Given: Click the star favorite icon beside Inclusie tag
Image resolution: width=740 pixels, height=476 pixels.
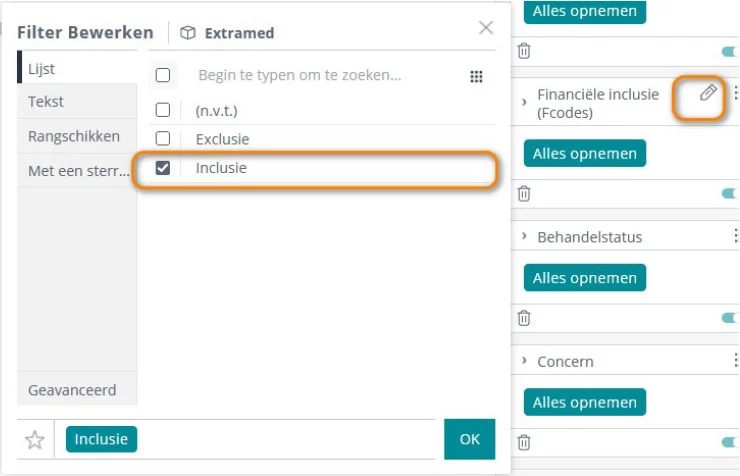Looking at the screenshot, I should click(35, 440).
